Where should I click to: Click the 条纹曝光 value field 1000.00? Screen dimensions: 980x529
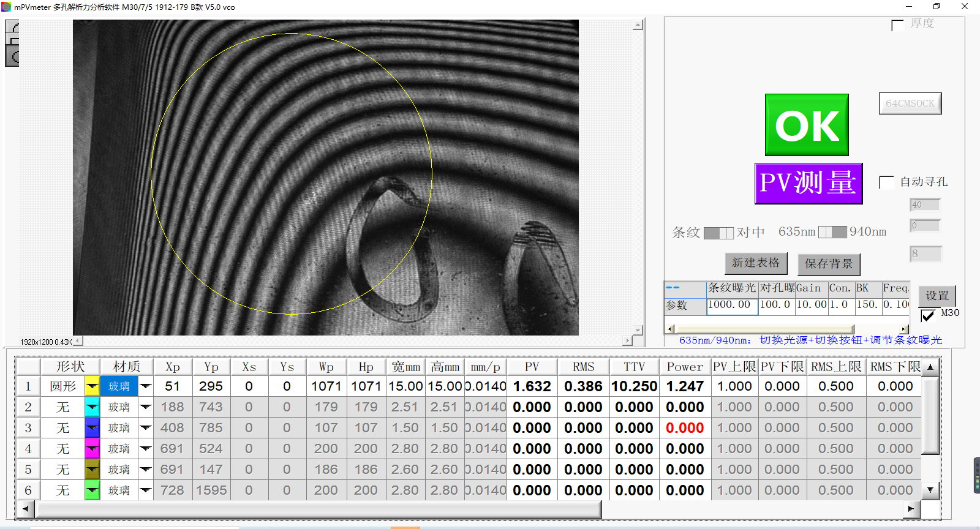[x=732, y=305]
